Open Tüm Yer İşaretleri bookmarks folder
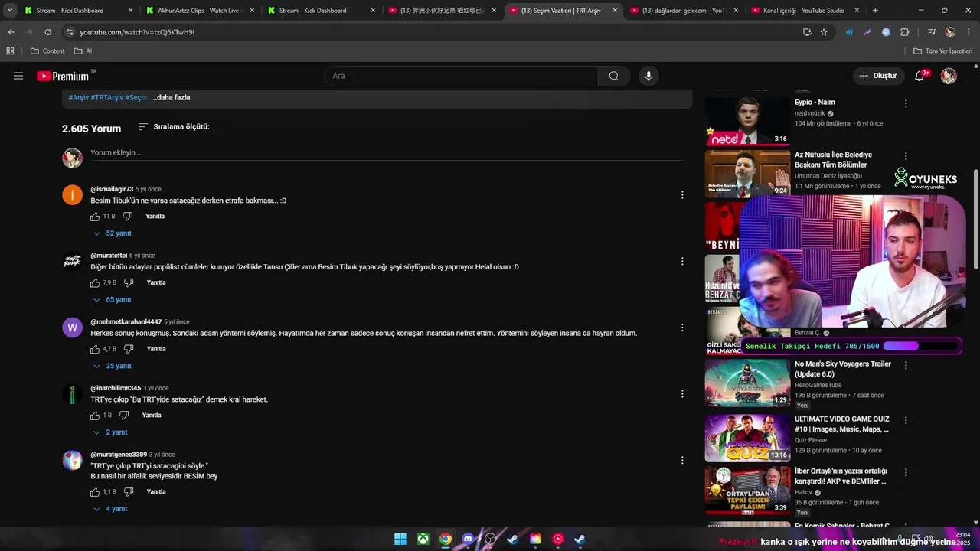980x551 pixels. point(943,51)
